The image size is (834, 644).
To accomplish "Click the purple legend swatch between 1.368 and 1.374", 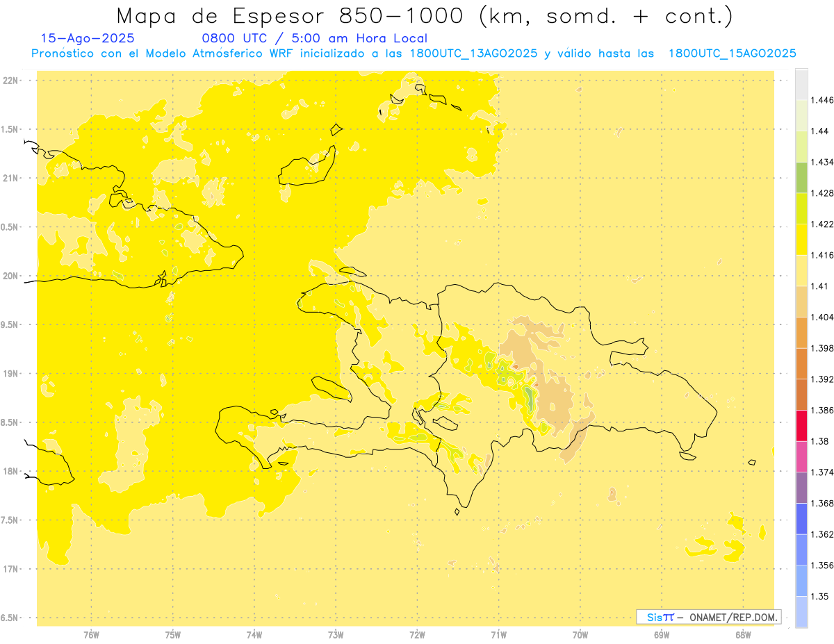I will [801, 488].
